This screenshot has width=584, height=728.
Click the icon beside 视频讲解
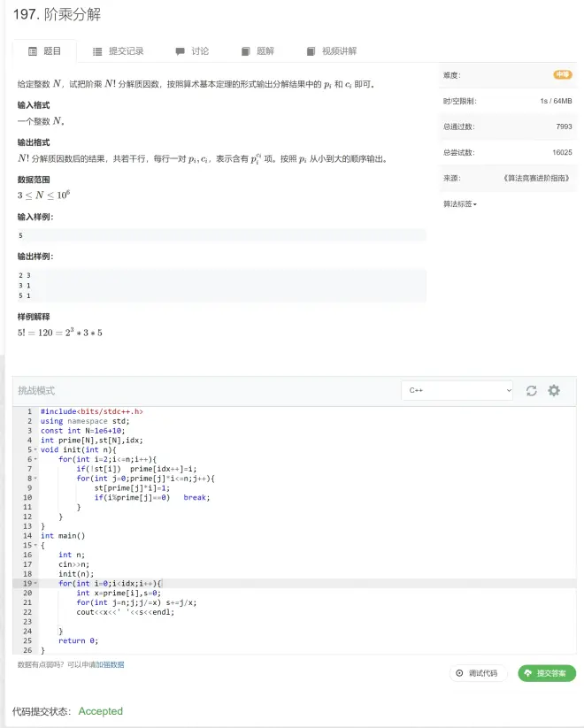click(311, 51)
